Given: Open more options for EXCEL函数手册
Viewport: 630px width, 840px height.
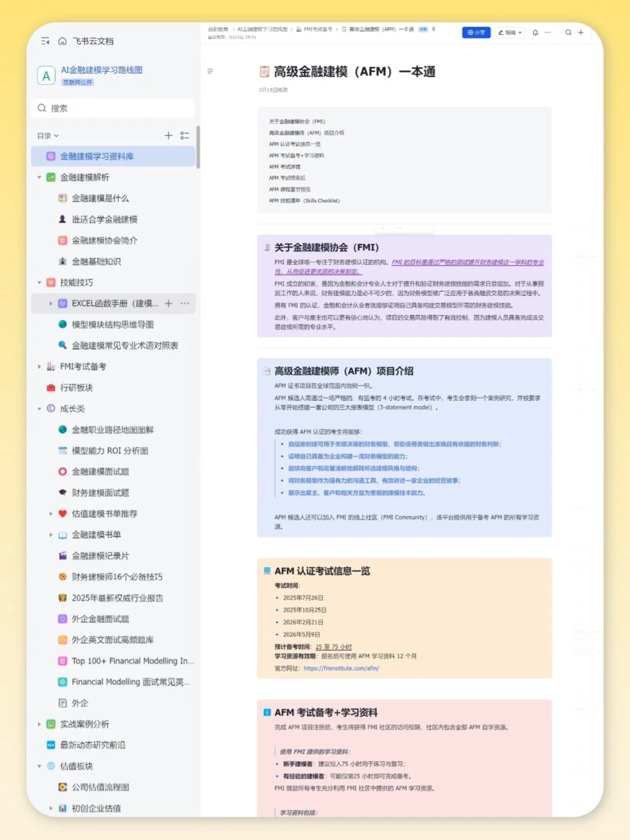Looking at the screenshot, I should (x=185, y=303).
